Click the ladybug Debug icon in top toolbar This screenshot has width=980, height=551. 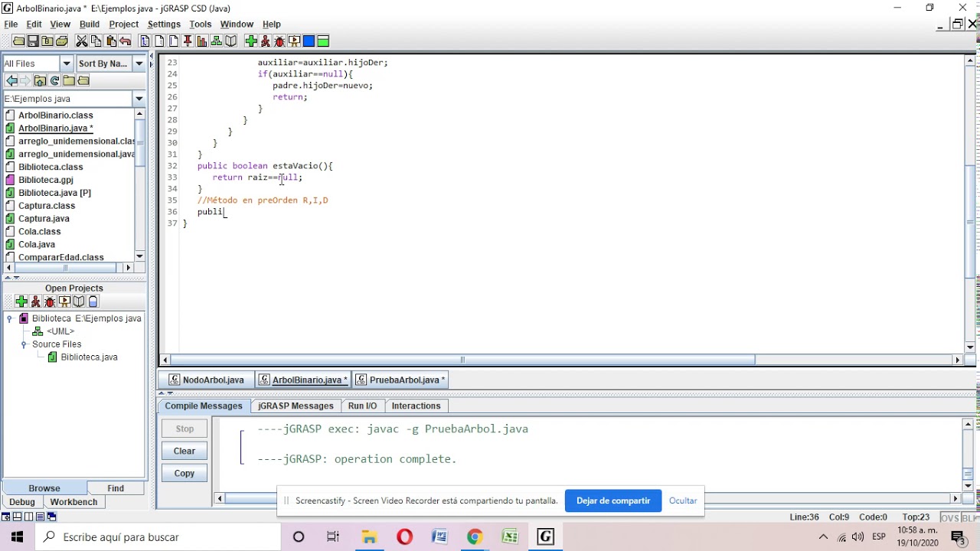[x=279, y=41]
